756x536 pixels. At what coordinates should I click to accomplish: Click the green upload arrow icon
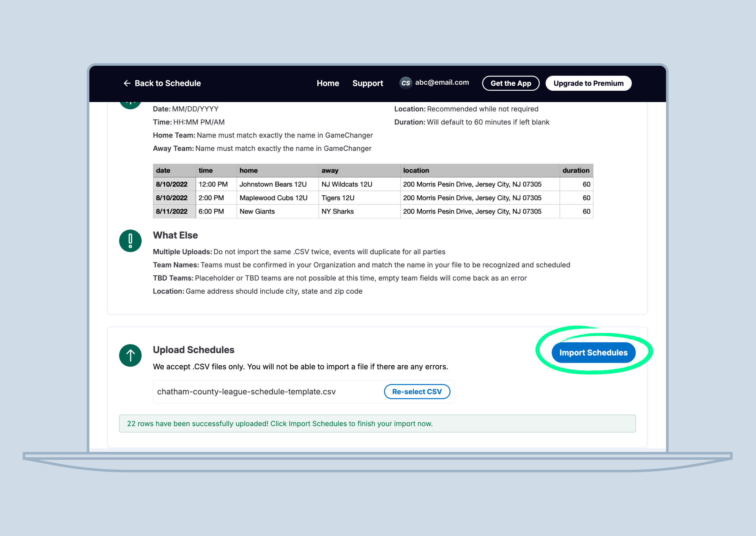click(130, 356)
